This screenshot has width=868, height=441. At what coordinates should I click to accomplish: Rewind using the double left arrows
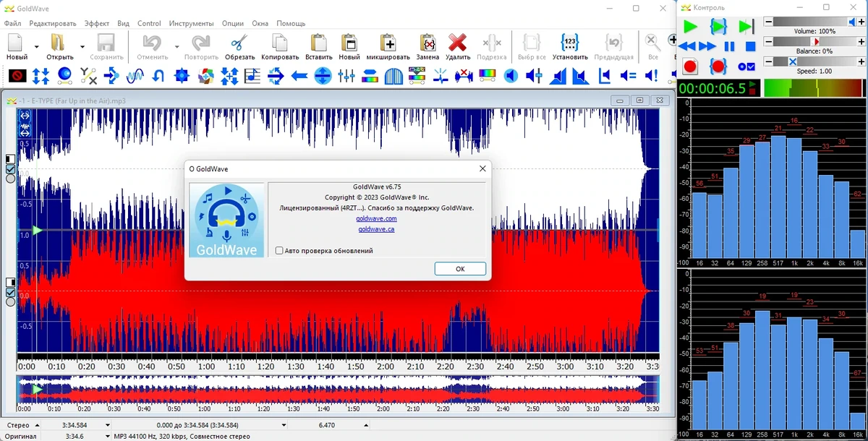click(x=687, y=46)
